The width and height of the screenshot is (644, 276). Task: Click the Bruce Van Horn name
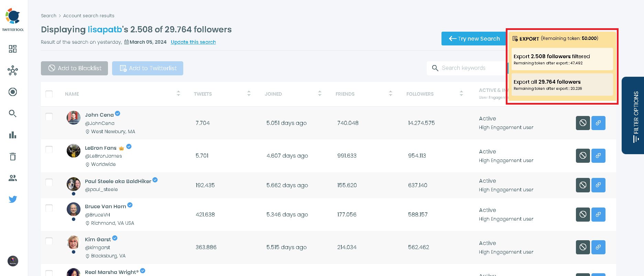point(106,206)
